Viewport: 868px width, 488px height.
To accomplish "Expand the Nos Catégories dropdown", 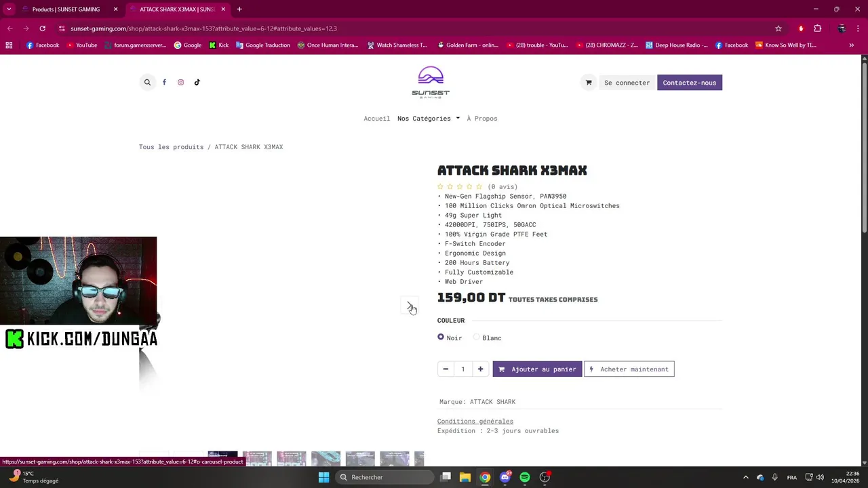I will click(x=429, y=119).
